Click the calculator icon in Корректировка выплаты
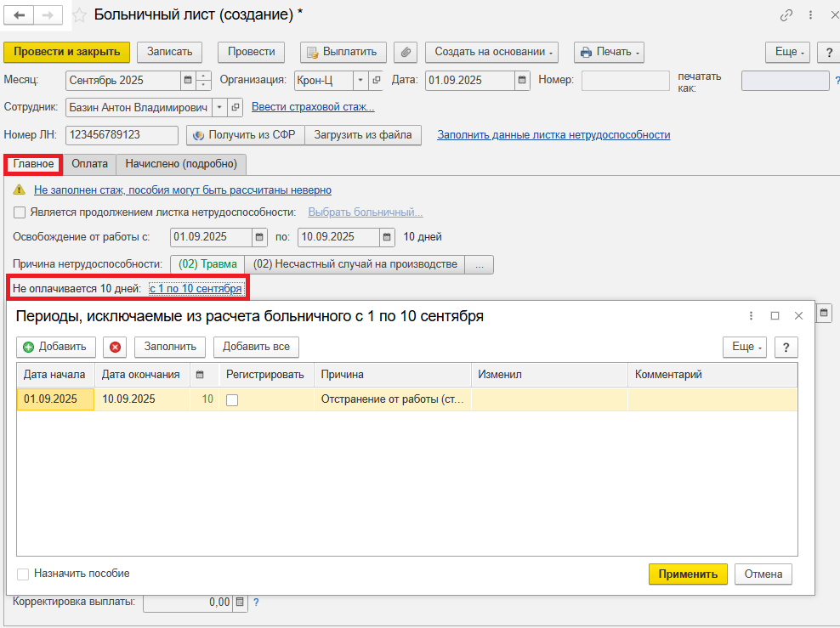 241,603
